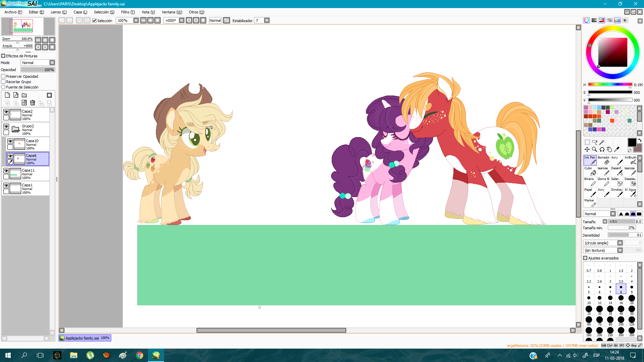Enable Fuente de Selección option
The height and width of the screenshot is (362, 644).
pyautogui.click(x=3, y=87)
